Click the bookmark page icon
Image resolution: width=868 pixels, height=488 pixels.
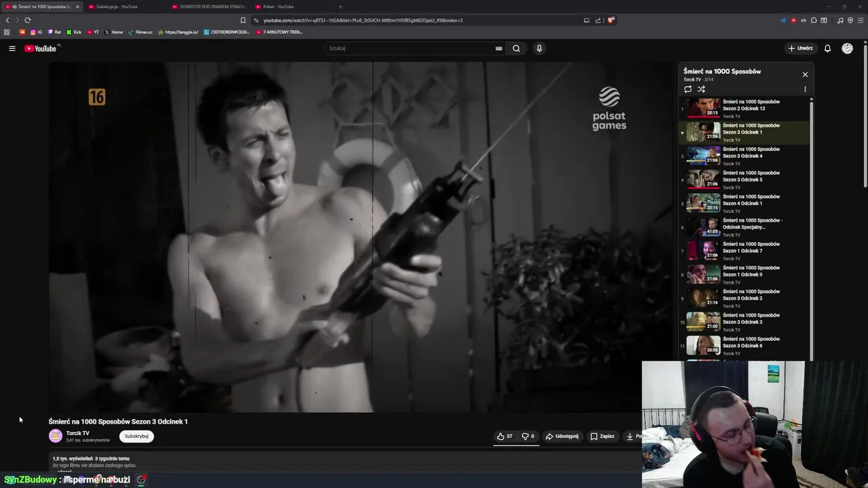(243, 20)
